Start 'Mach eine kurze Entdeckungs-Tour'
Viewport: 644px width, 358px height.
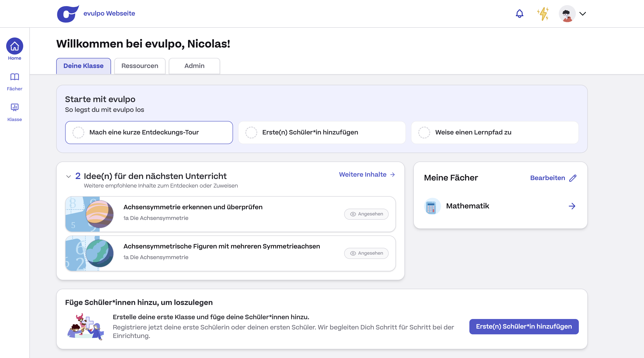pyautogui.click(x=149, y=132)
